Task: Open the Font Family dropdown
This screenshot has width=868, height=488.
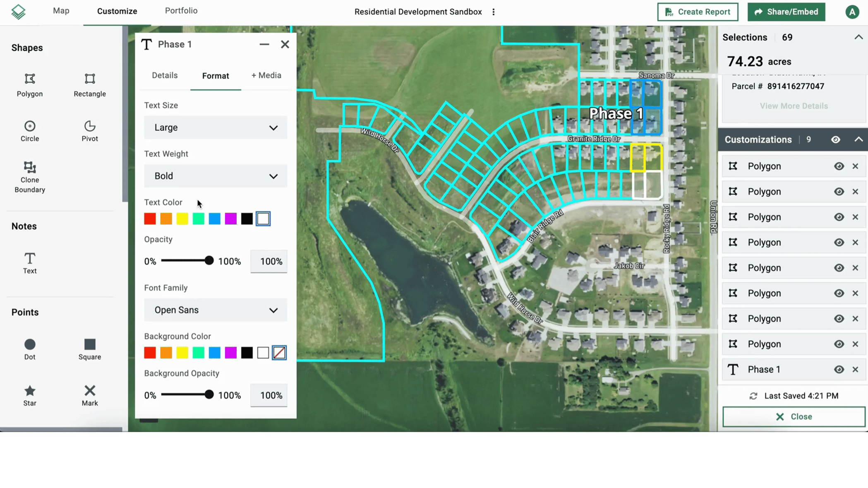Action: click(x=215, y=310)
